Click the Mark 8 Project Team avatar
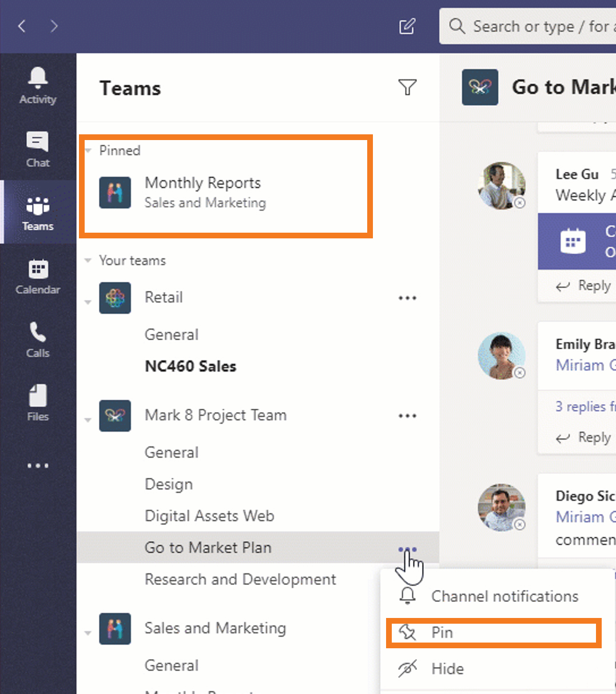616x694 pixels. 115,416
